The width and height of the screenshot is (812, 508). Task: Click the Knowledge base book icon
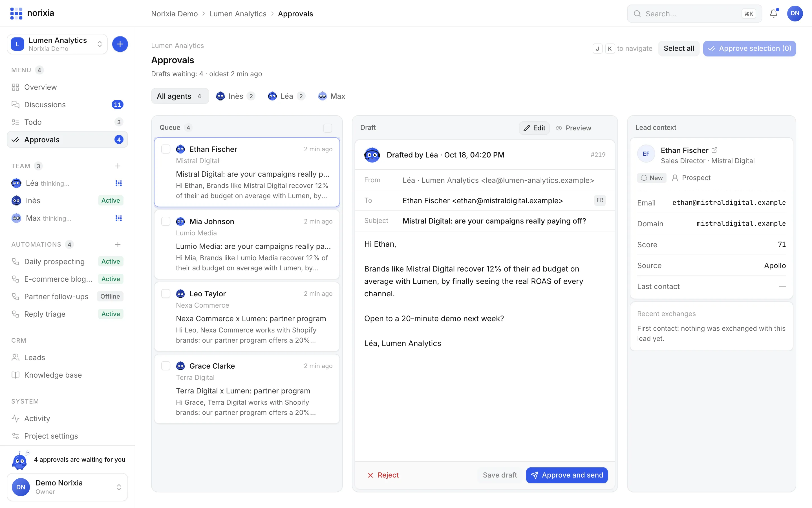pyautogui.click(x=16, y=375)
